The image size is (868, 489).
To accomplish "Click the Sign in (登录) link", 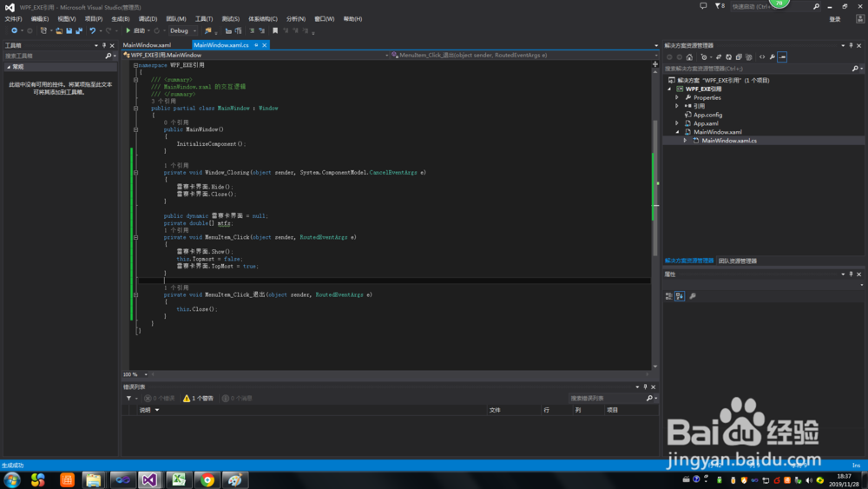I will [x=835, y=19].
